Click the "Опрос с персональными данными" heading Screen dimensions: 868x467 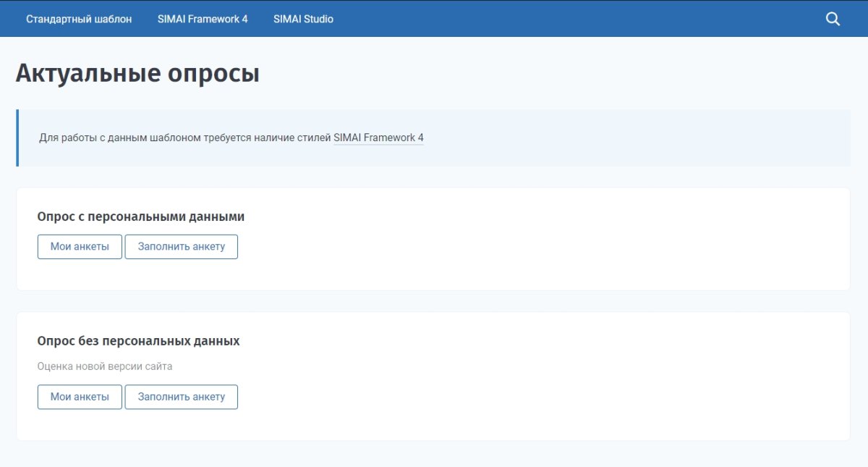142,216
